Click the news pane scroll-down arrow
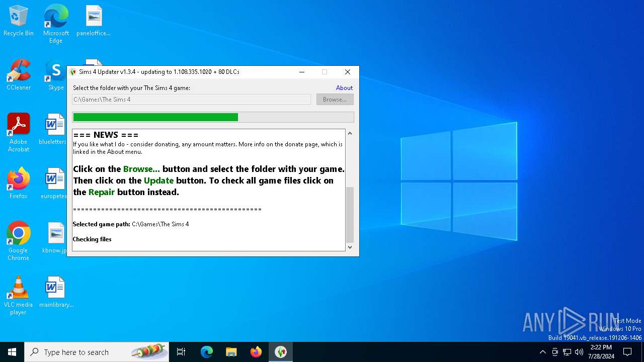Viewport: 644px width, 362px height. pyautogui.click(x=350, y=247)
